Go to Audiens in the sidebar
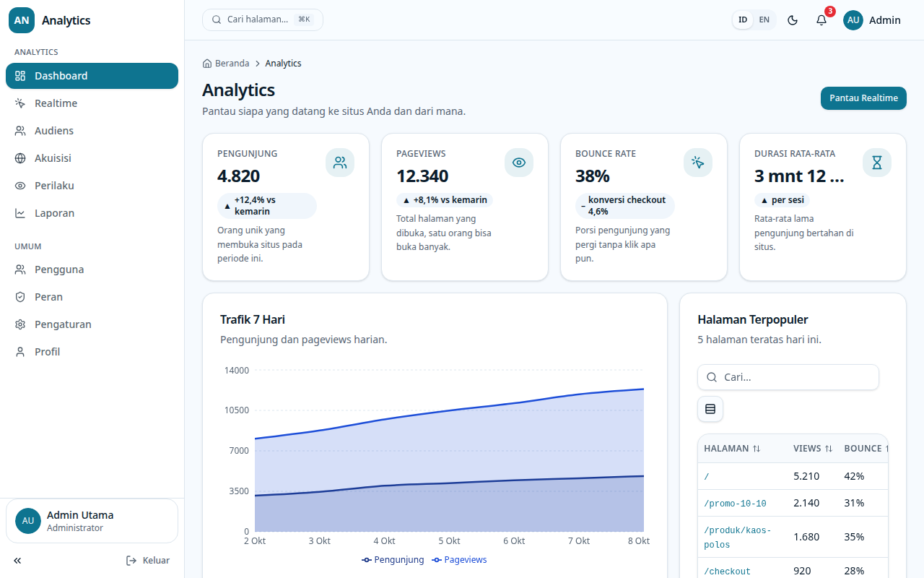924x578 pixels. [92, 131]
